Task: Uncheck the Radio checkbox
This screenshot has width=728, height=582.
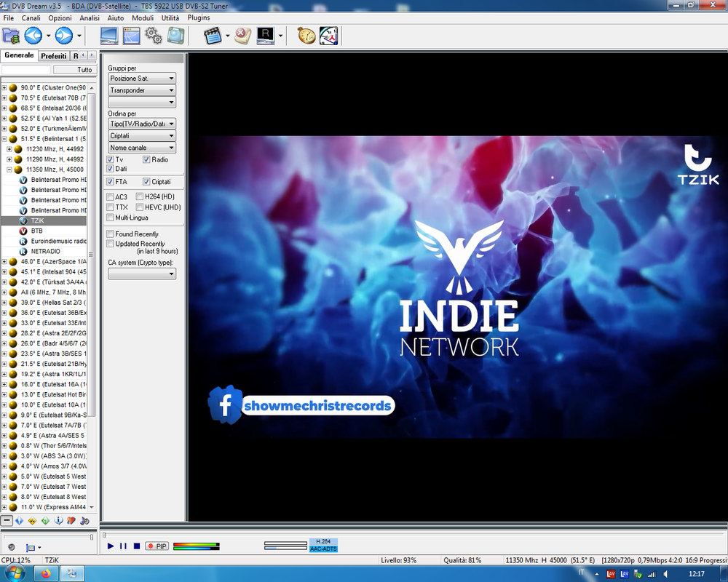Action: coord(146,159)
